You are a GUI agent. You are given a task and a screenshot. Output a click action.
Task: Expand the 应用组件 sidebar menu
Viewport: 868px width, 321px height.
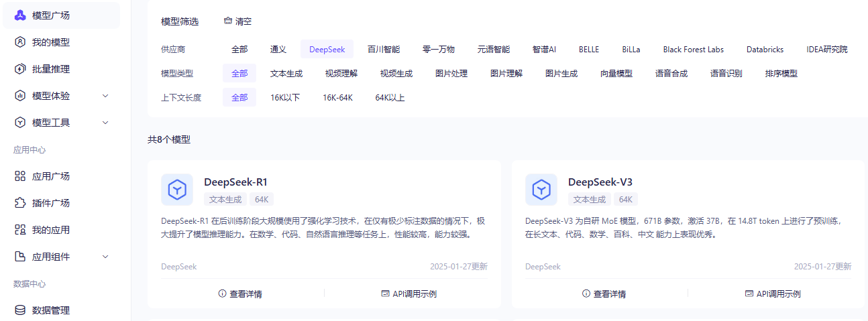[x=105, y=257]
